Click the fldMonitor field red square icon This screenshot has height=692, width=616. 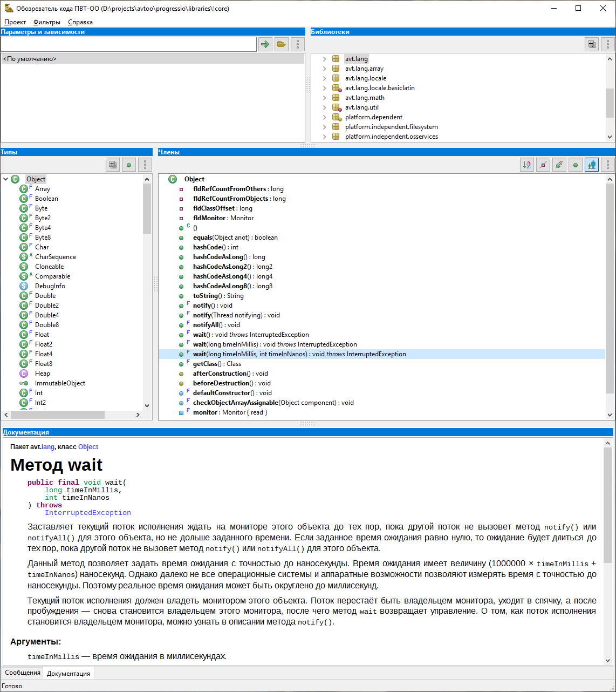point(181,218)
